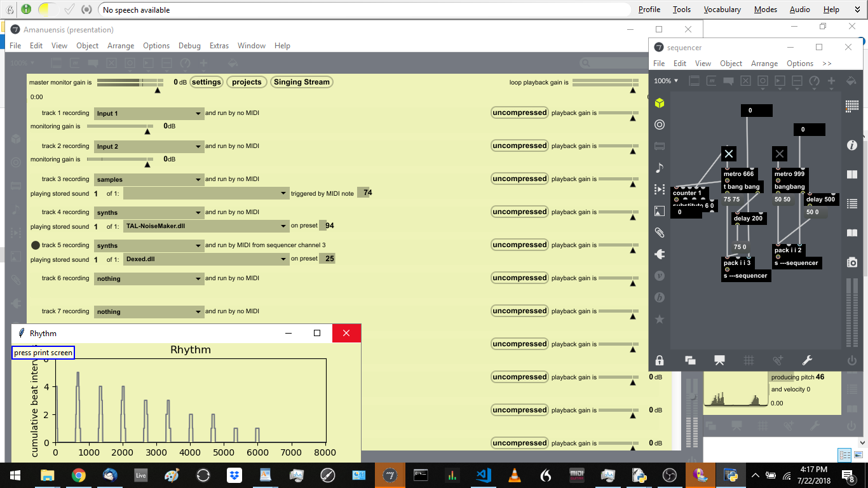Open track 1 Input 1 dropdown
This screenshot has width=868, height=488.
tap(148, 113)
